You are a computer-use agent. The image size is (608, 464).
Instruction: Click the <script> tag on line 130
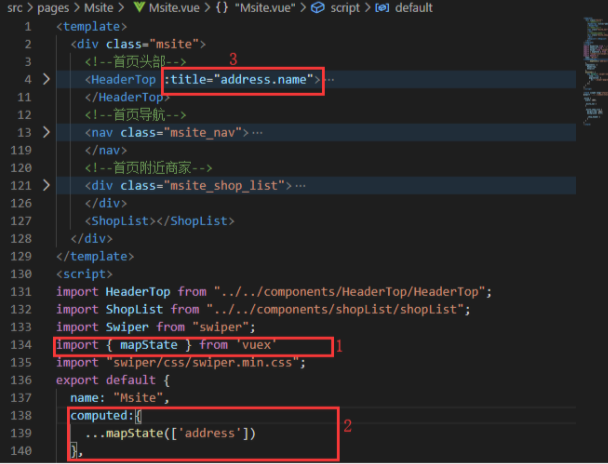click(x=85, y=274)
